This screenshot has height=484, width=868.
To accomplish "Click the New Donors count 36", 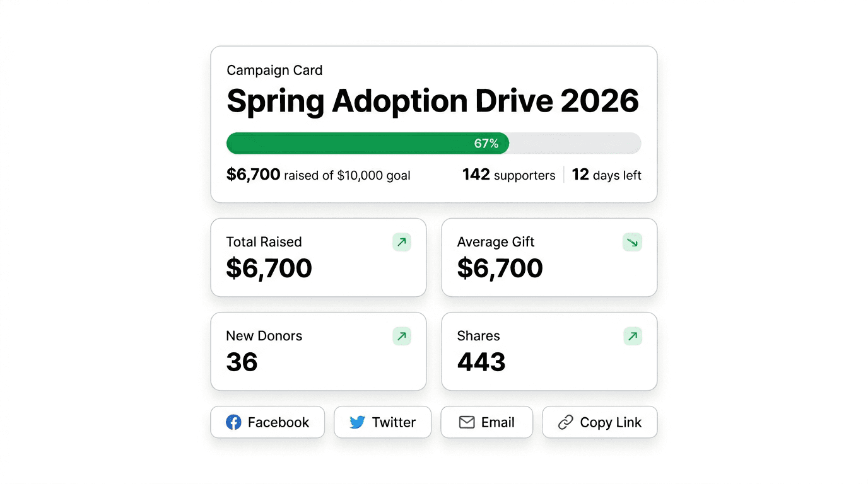I will click(x=242, y=362).
